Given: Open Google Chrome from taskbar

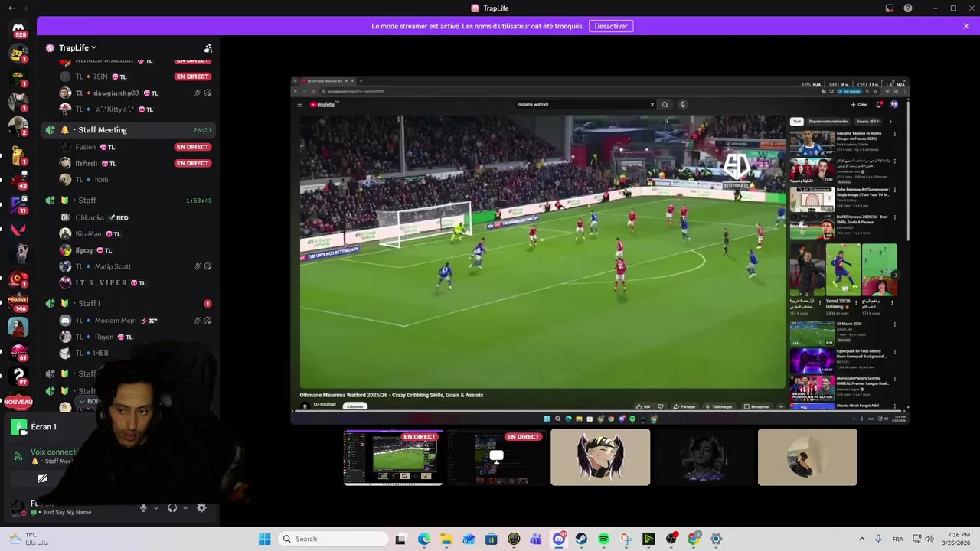Looking at the screenshot, I should [694, 539].
